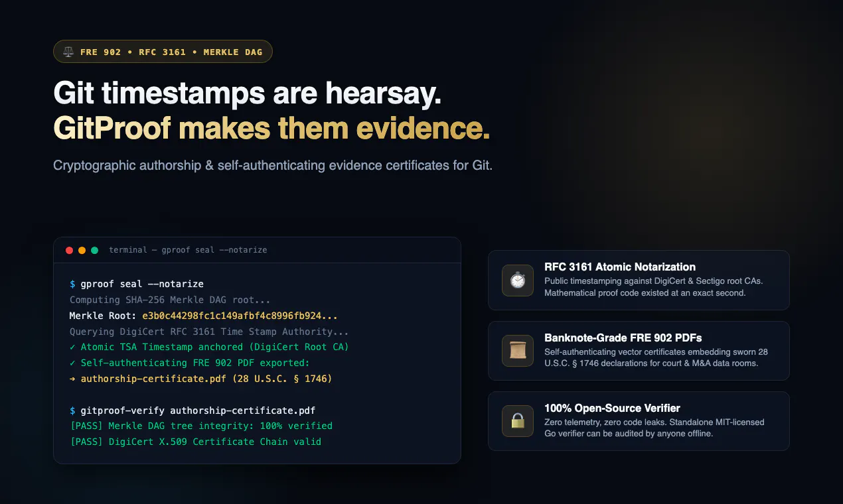The width and height of the screenshot is (843, 504).
Task: Click the line "Querying DigiCert RFC 3161 Time Stamp Authority..."
Action: tap(209, 332)
